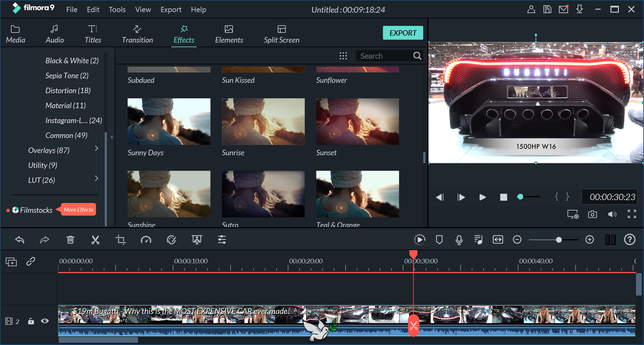644x345 pixels.
Task: Open the speed gauge control
Action: (146, 239)
